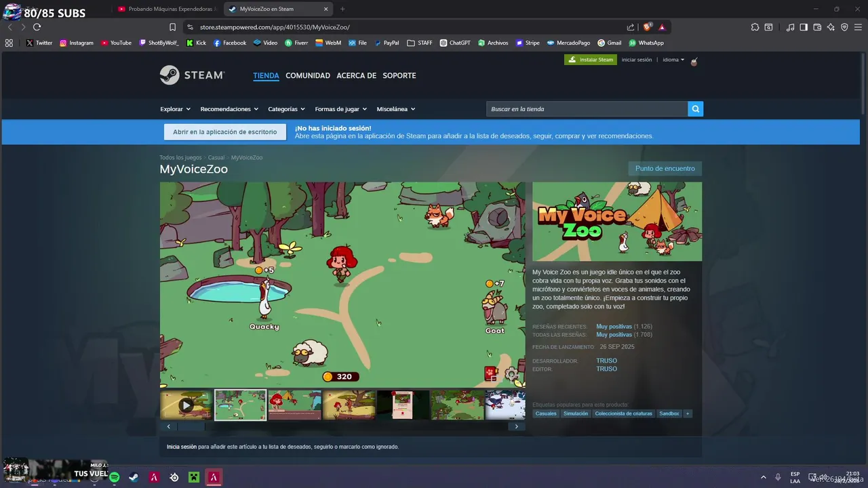This screenshot has width=868, height=488.
Task: Click the Sandbox tag
Action: pos(669,413)
